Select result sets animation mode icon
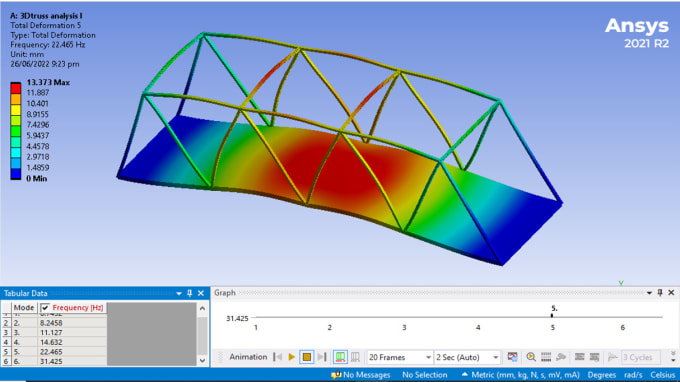Screen dimensions: 680x382 pyautogui.click(x=355, y=357)
